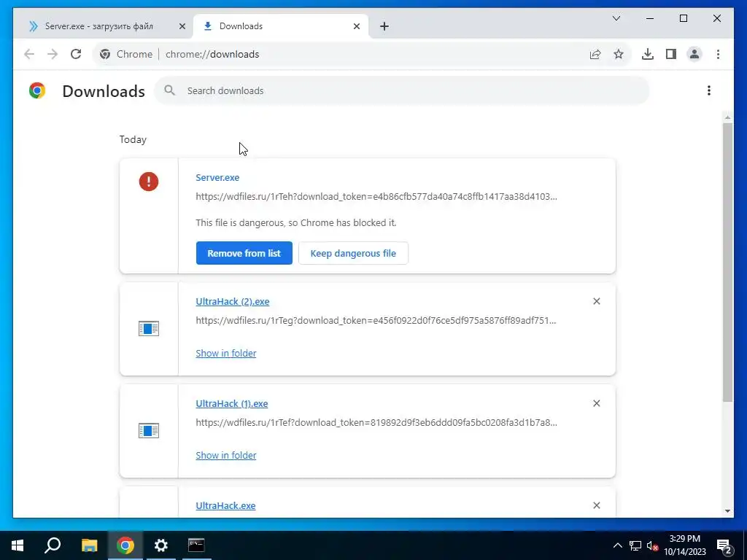
Task: Open Windows taskbar search
Action: pyautogui.click(x=53, y=545)
